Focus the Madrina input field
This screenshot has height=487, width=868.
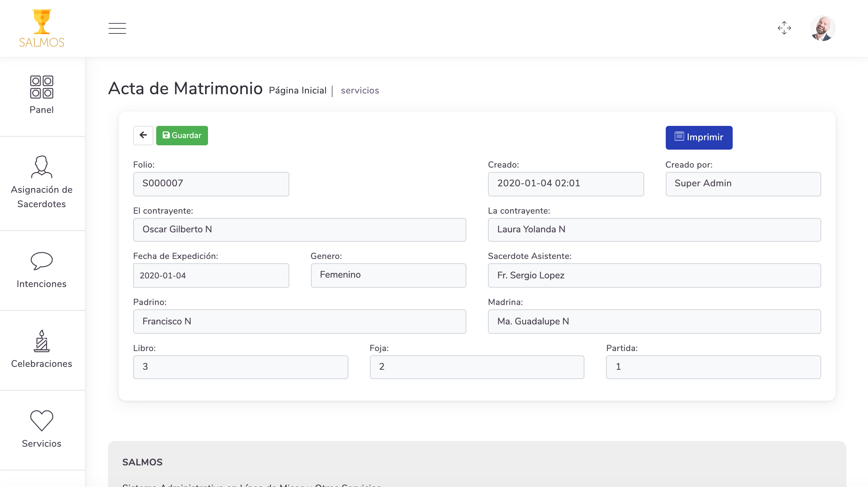pyautogui.click(x=654, y=321)
